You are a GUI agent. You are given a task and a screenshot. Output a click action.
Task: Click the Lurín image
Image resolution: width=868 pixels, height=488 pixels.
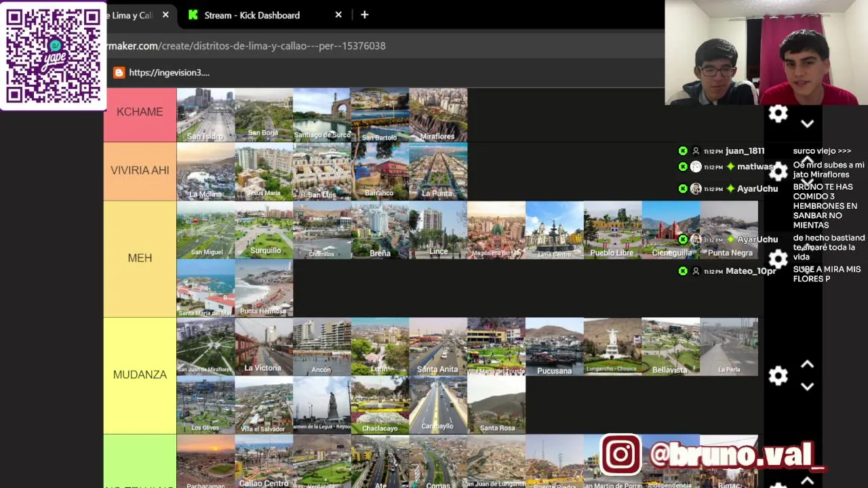pyautogui.click(x=380, y=346)
